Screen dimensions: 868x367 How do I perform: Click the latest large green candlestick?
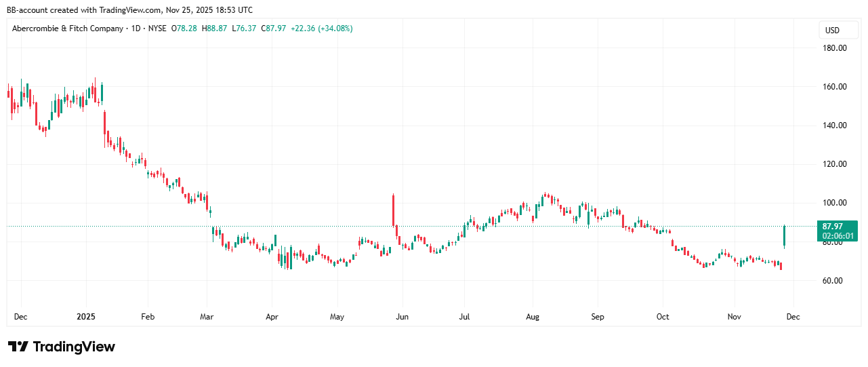click(x=784, y=236)
